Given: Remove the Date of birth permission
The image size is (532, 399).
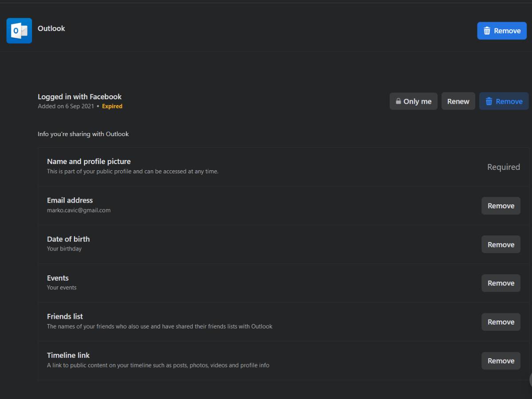Looking at the screenshot, I should pyautogui.click(x=501, y=244).
